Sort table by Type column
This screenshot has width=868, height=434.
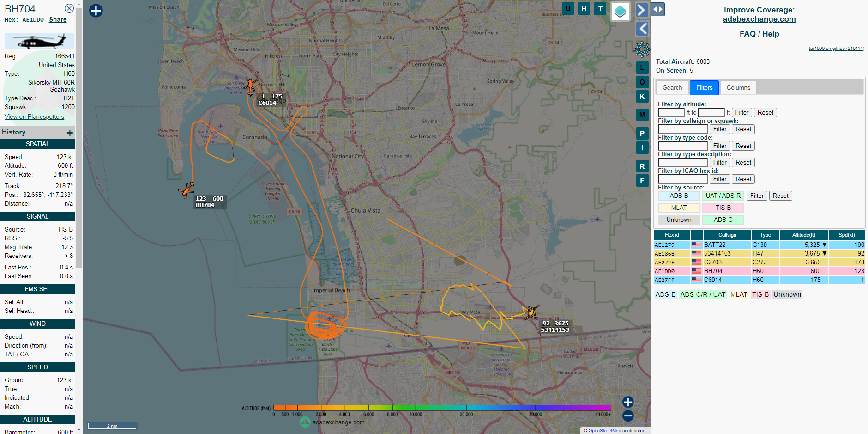(766, 235)
